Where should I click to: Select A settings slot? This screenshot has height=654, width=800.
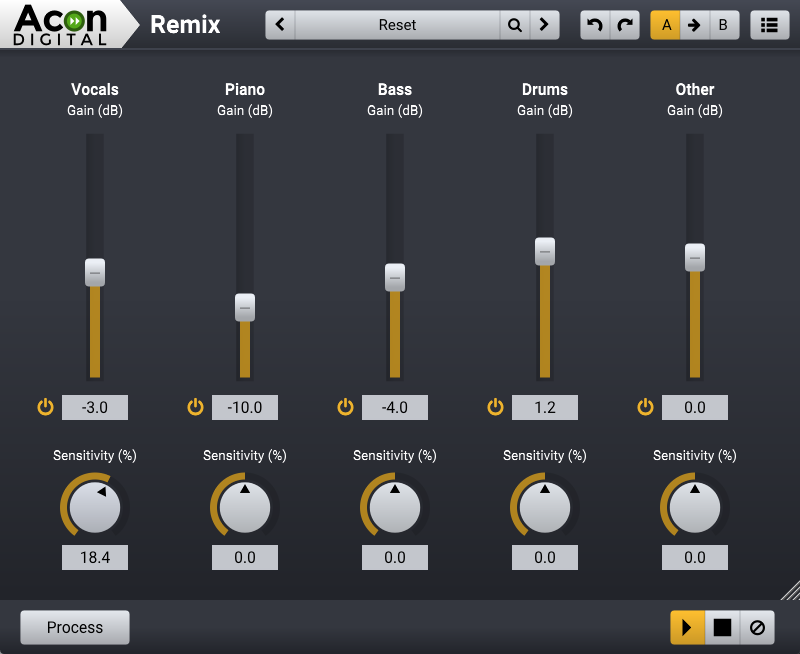tap(665, 24)
